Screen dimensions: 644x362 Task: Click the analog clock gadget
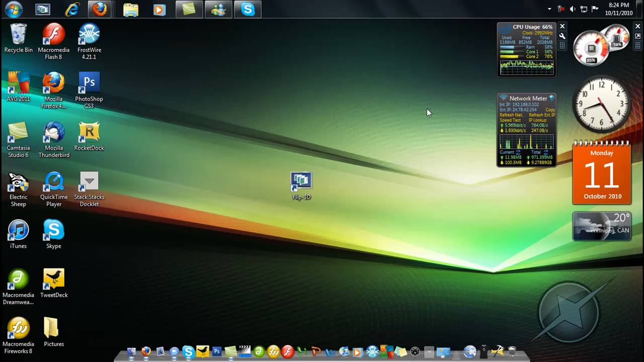pyautogui.click(x=602, y=104)
